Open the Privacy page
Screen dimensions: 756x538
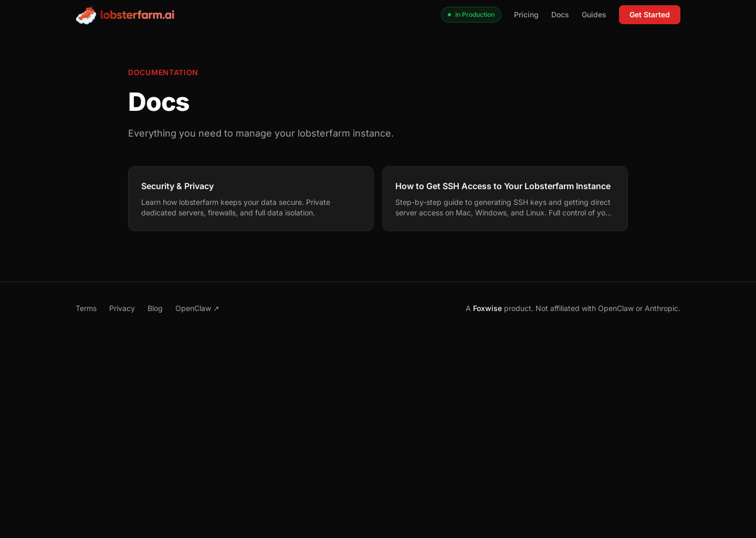point(122,308)
